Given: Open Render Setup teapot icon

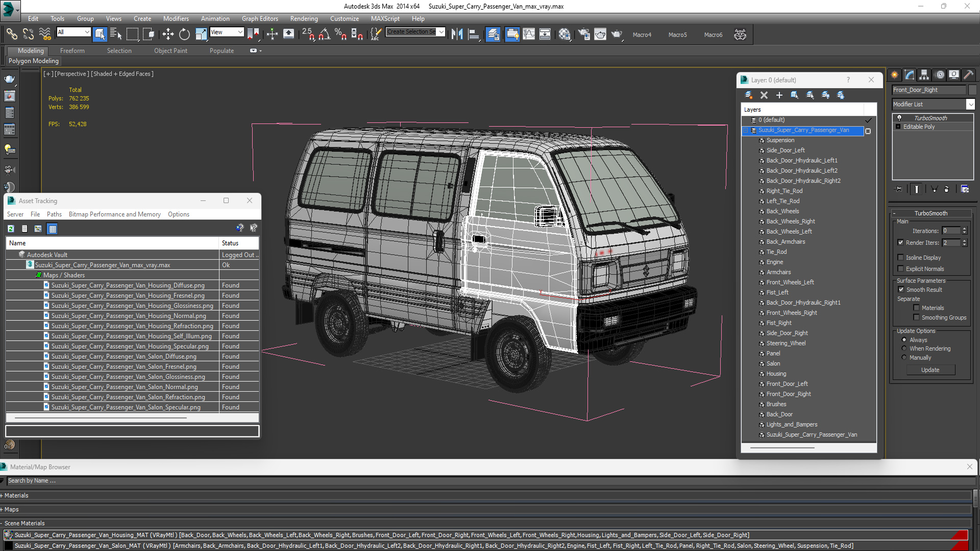Looking at the screenshot, I should [584, 34].
